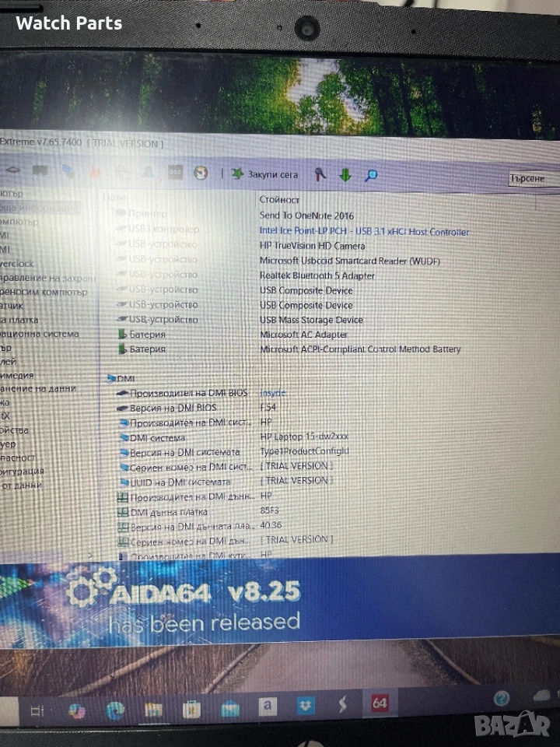Open preferences via the wrench-screwdriver toolbar icon
Image resolution: width=560 pixels, height=747 pixels.
pyautogui.click(x=320, y=175)
